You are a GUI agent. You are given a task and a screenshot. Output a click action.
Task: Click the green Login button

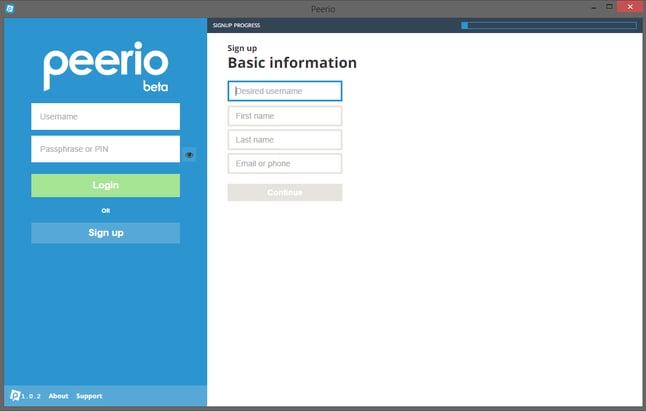pyautogui.click(x=105, y=185)
